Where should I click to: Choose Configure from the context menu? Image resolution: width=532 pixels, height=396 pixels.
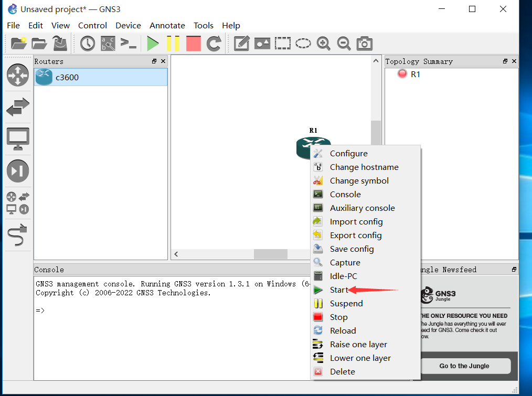point(365,153)
